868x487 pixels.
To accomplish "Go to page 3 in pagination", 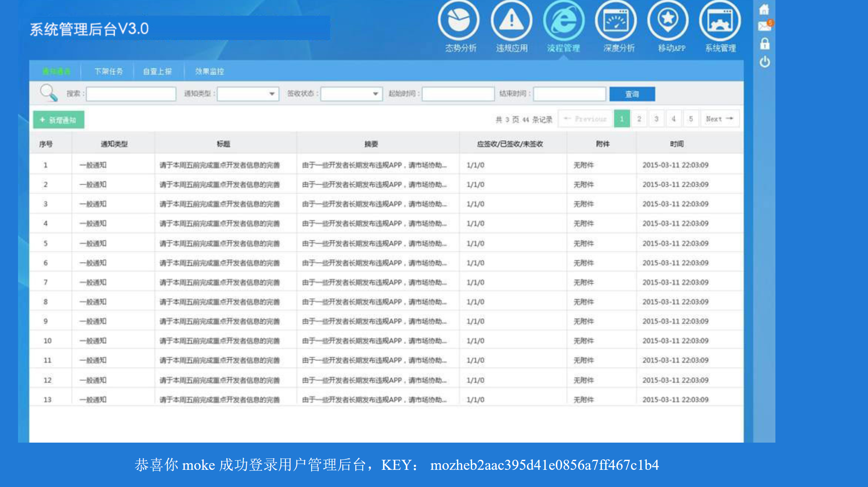I will click(x=656, y=119).
